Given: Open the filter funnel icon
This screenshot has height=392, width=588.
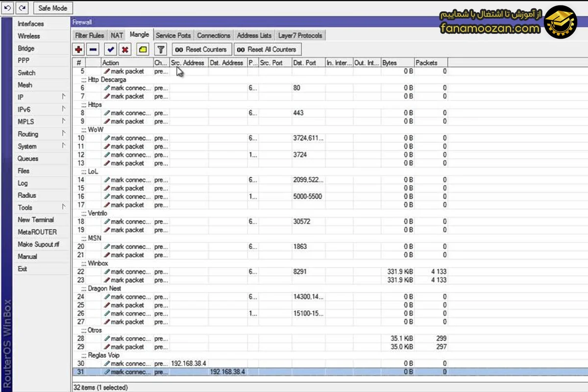Looking at the screenshot, I should point(161,49).
